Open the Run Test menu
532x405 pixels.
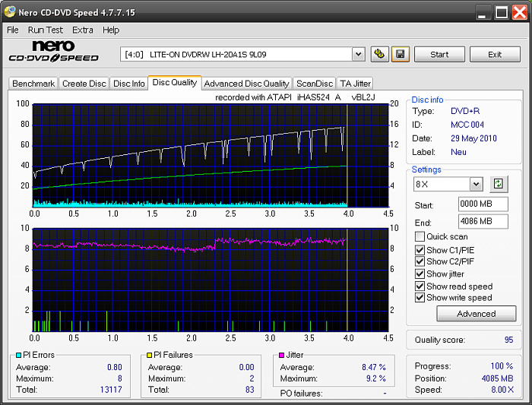tap(46, 30)
